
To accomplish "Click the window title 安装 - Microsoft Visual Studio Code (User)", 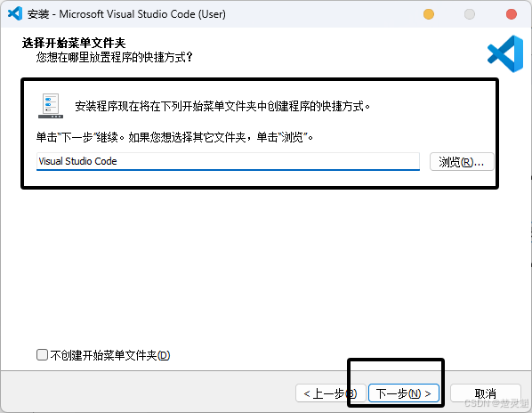I will 126,14.
